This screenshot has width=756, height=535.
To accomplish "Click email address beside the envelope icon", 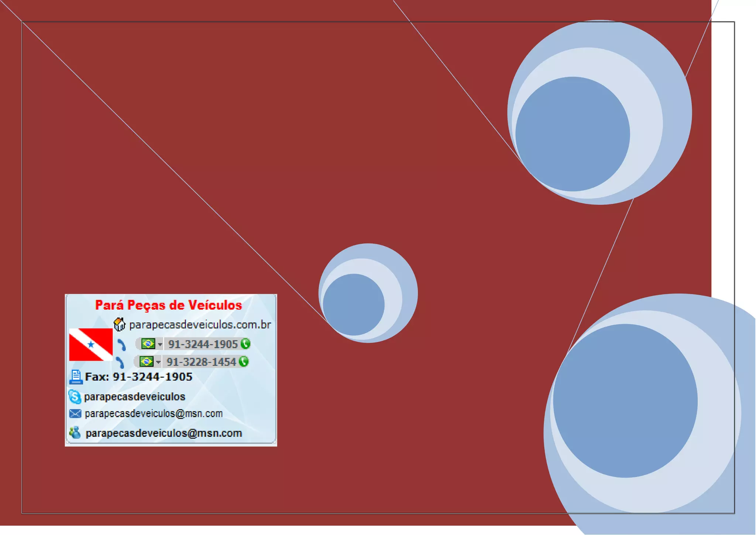I will [154, 413].
